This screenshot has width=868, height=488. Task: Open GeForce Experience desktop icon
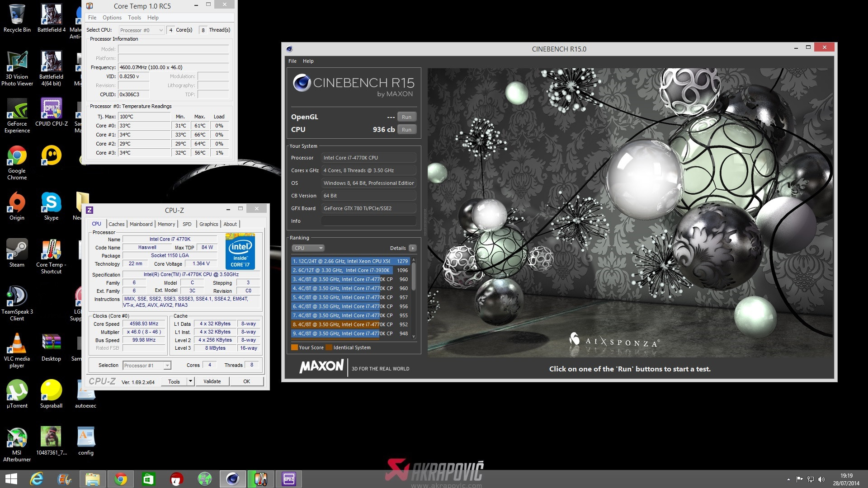pyautogui.click(x=17, y=115)
